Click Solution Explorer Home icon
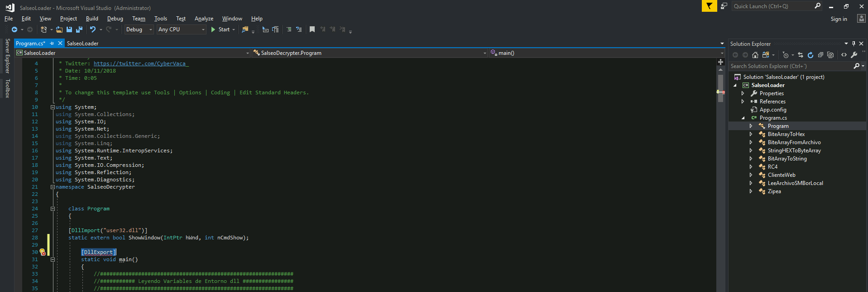Image resolution: width=868 pixels, height=292 pixels. pos(755,55)
